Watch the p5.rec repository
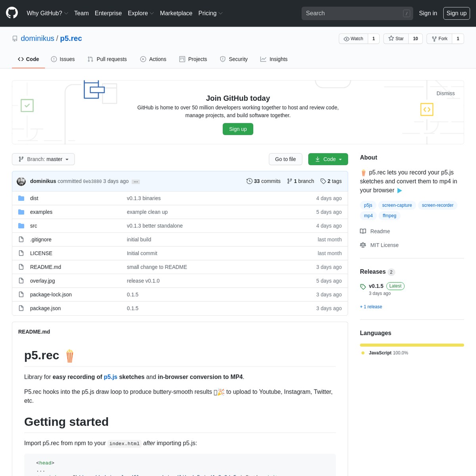 point(353,38)
